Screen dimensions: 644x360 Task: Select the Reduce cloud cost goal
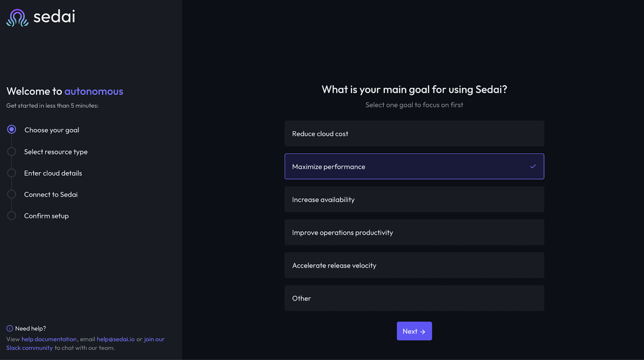414,134
